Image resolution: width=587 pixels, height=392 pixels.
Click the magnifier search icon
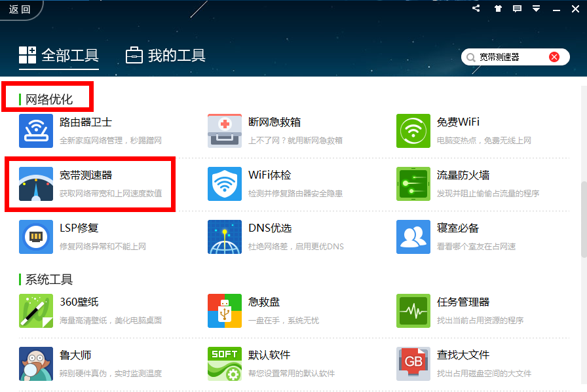[470, 57]
